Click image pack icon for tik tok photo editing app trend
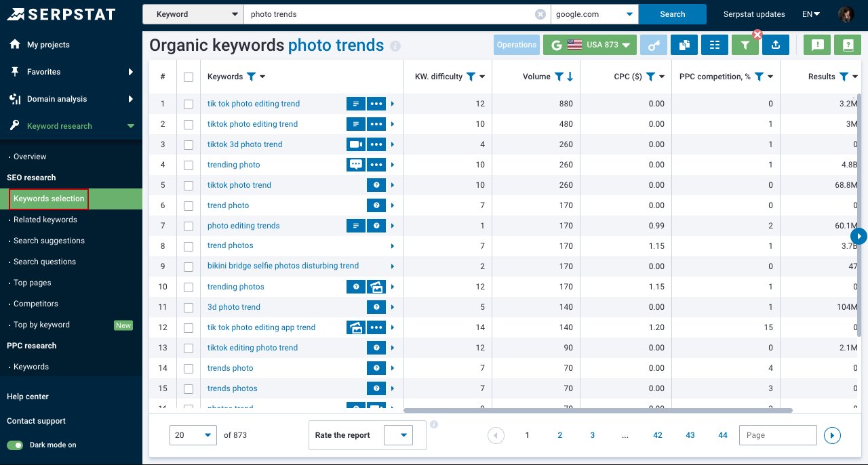This screenshot has width=868, height=465. [x=356, y=327]
